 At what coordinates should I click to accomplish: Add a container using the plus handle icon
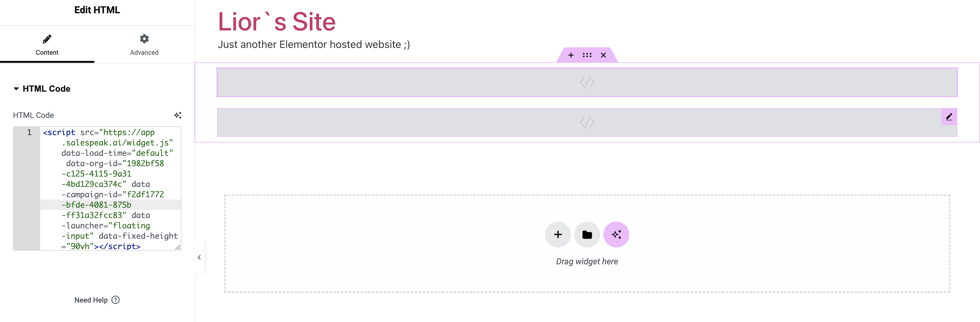[x=571, y=55]
